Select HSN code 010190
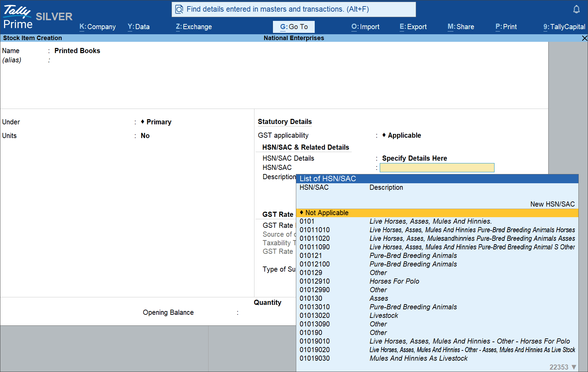 click(x=437, y=333)
